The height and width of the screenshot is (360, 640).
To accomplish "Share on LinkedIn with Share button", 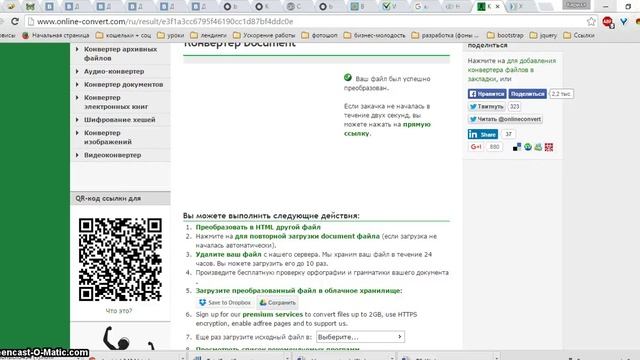I will (483, 134).
